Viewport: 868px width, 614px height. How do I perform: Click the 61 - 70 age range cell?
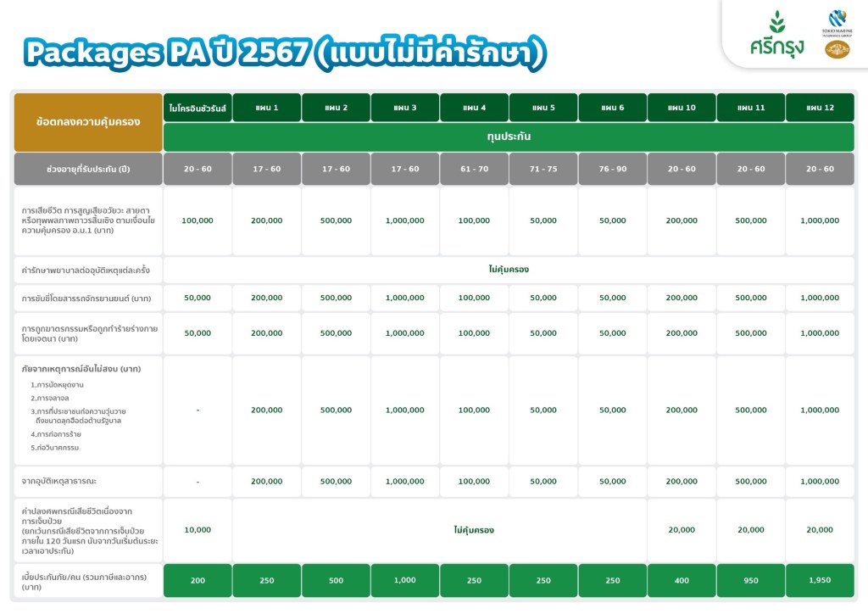(474, 169)
